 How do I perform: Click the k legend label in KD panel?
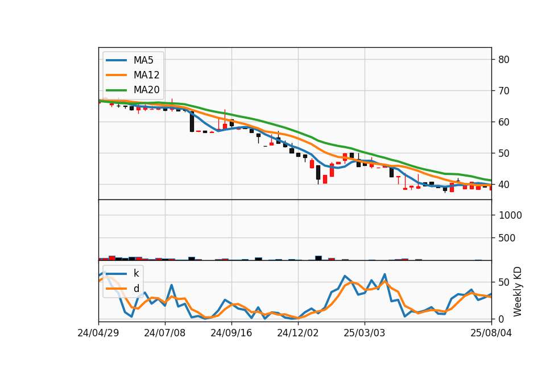136,273
